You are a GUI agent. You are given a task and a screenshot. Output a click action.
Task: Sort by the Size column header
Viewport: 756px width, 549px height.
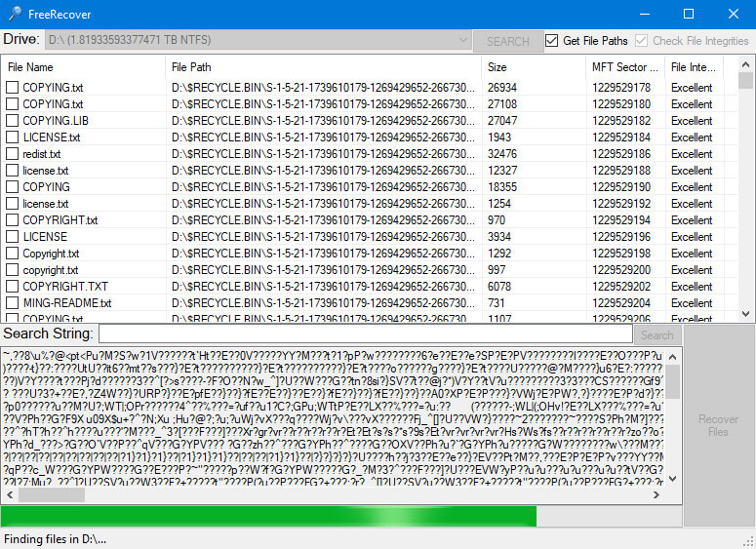[534, 67]
